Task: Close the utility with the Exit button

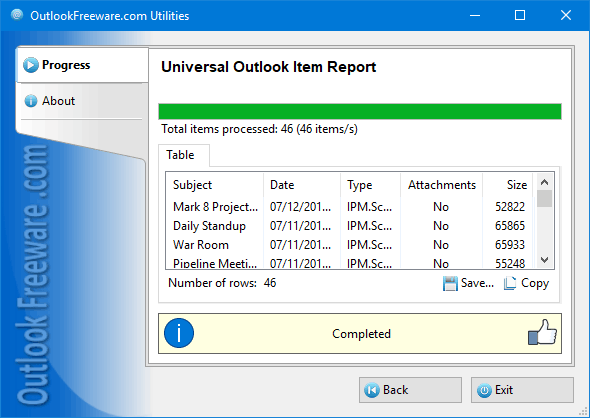Action: click(x=522, y=390)
